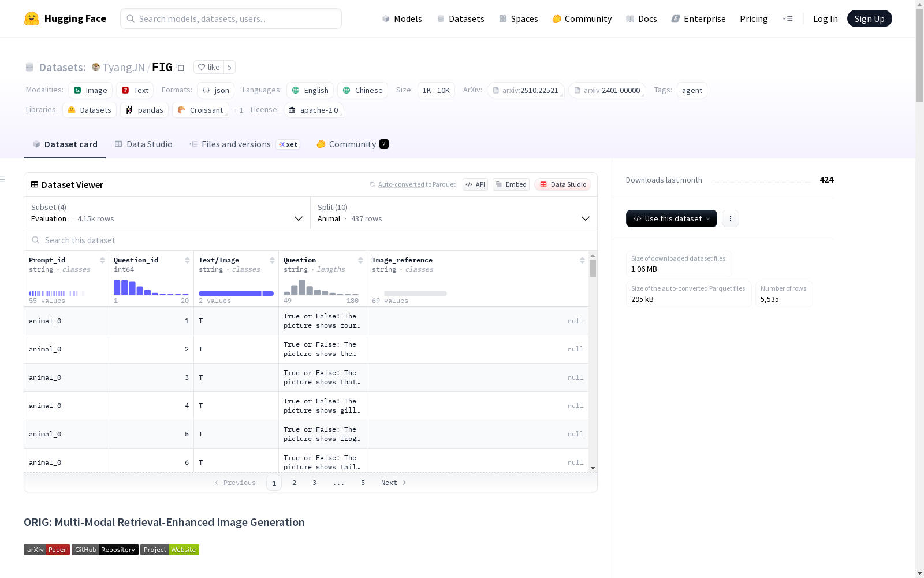
Task: Filter by Image modality tag
Action: pos(90,90)
